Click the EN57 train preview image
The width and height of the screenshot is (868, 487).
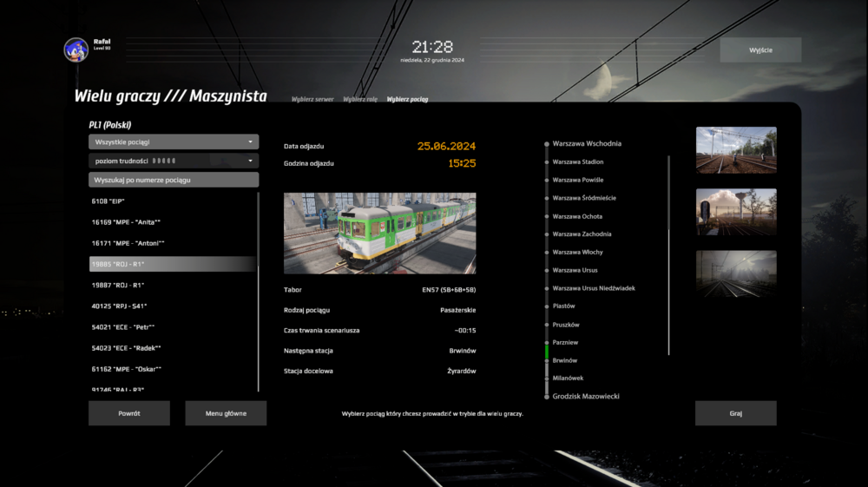point(379,234)
